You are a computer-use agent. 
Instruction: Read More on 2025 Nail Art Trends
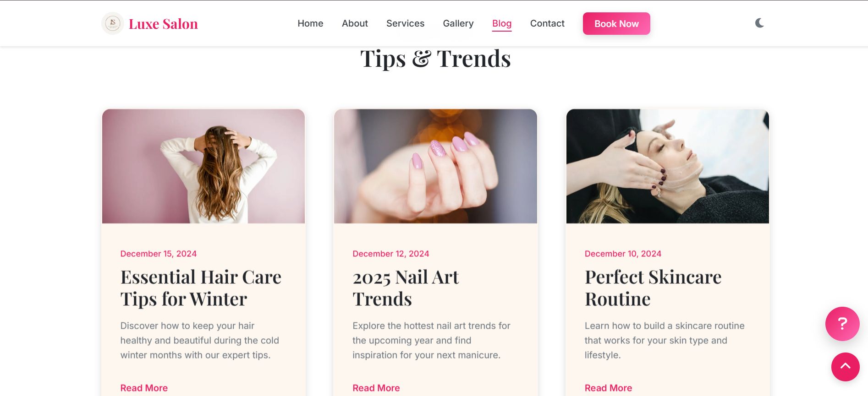376,388
